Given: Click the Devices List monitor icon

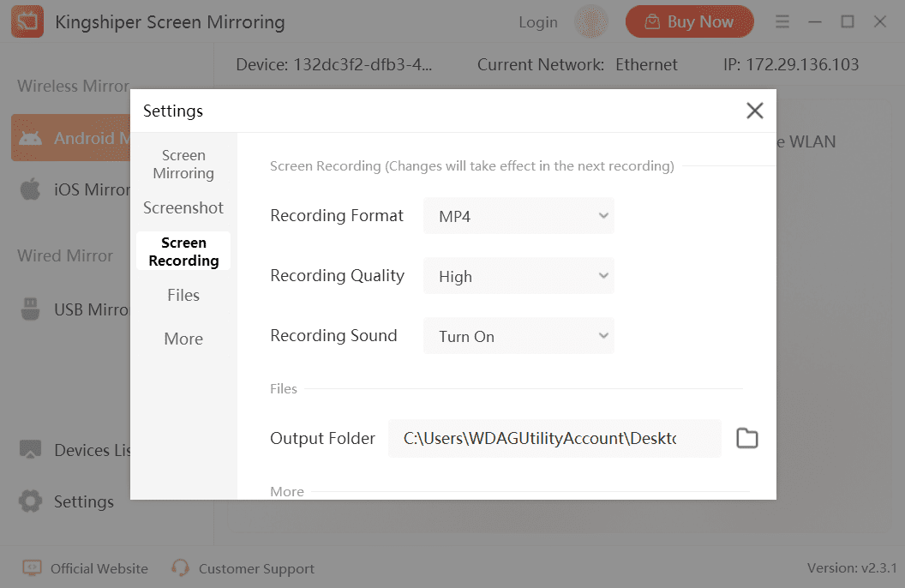Looking at the screenshot, I should tap(30, 449).
